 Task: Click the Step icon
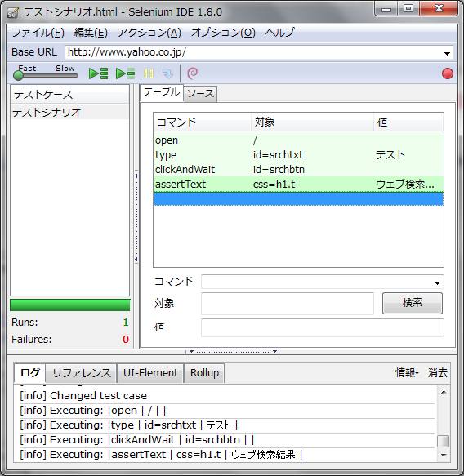tap(167, 73)
